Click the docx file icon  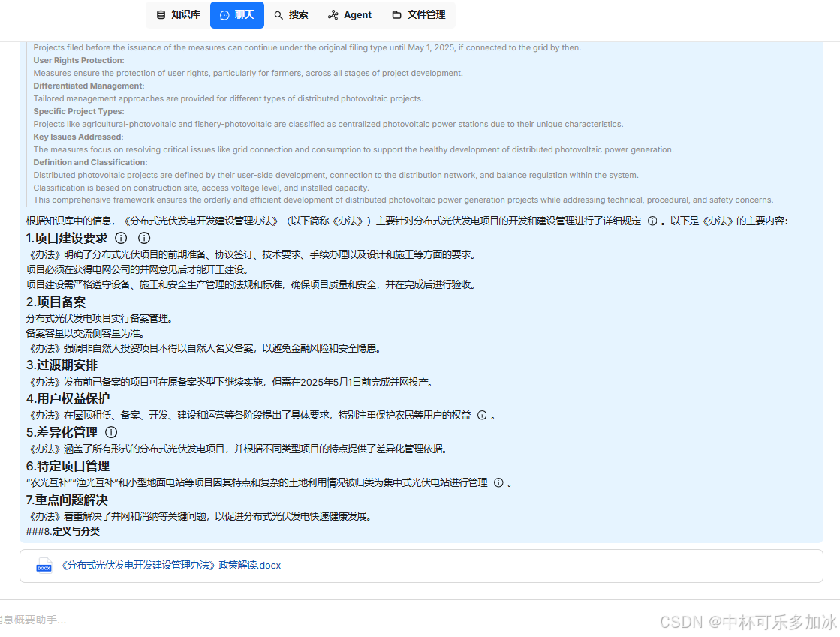click(44, 566)
